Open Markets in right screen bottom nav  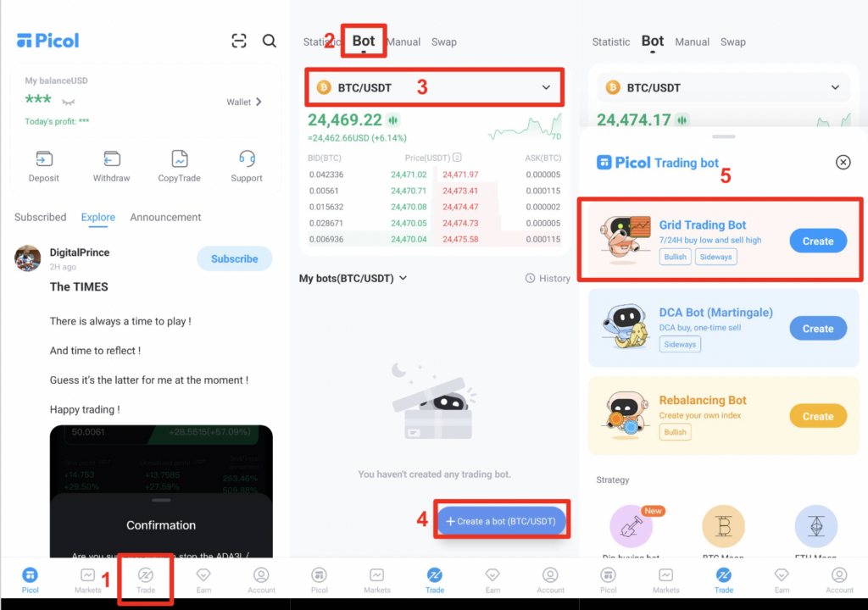pos(666,580)
